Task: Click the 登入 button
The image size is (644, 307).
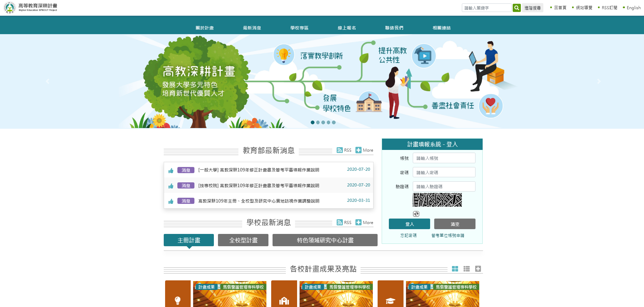Action: click(x=409, y=224)
